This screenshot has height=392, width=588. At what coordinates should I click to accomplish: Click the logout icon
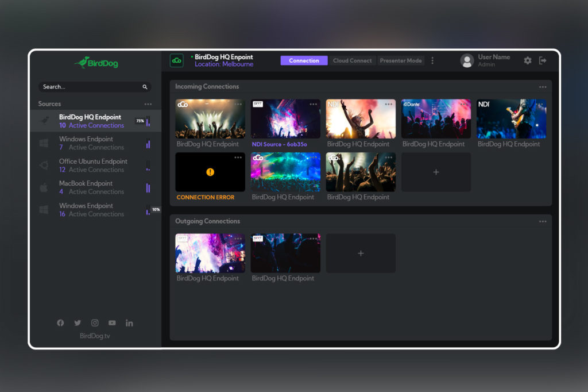click(x=543, y=60)
